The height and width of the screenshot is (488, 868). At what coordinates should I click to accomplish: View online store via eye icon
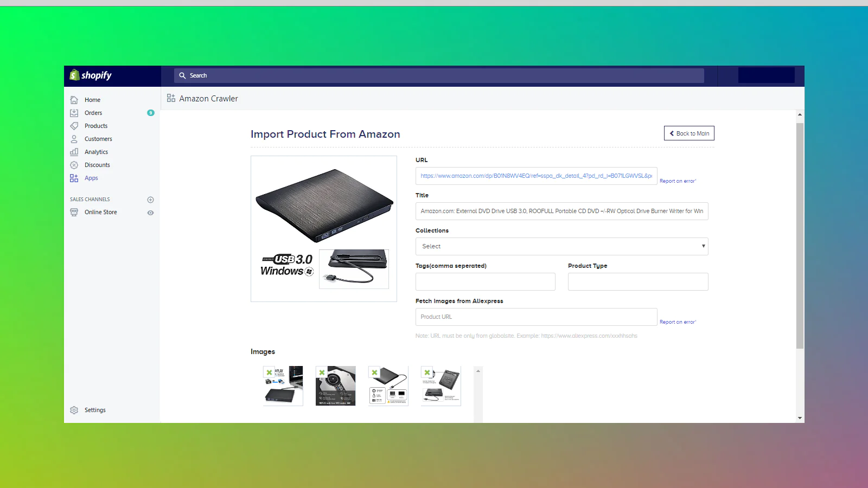(151, 213)
